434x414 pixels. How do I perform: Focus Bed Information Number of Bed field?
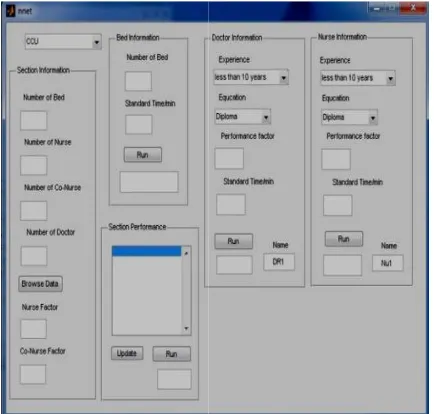coord(138,81)
